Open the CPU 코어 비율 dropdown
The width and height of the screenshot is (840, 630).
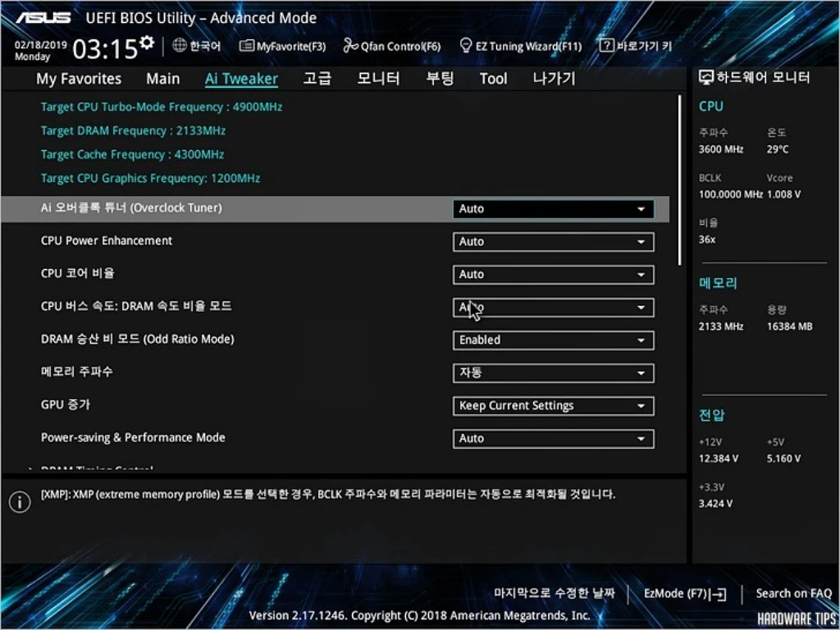pos(553,274)
